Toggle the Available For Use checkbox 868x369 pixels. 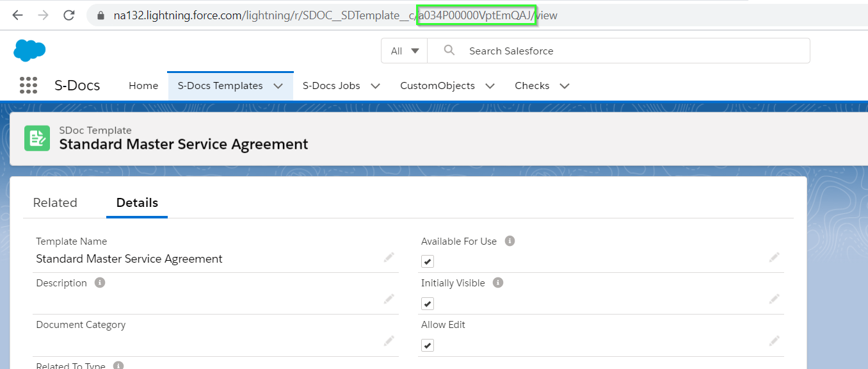[428, 261]
